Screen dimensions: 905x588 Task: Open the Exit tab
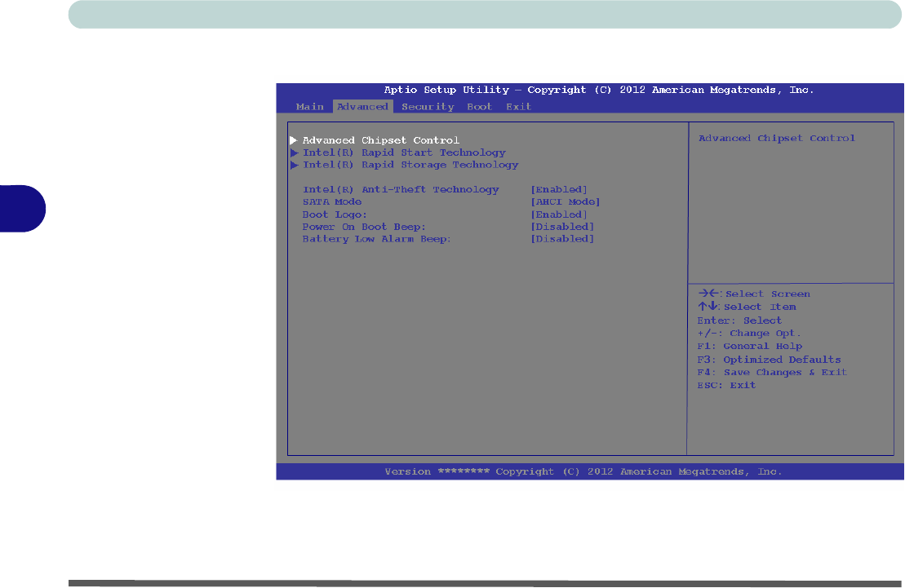[518, 107]
